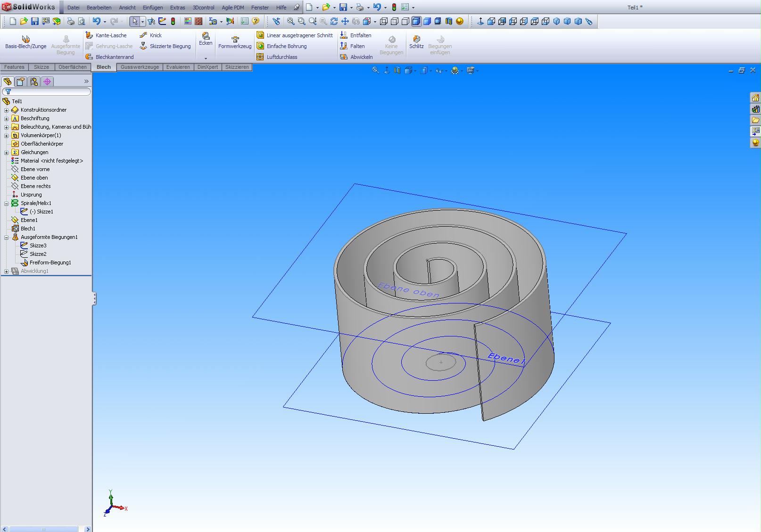Image resolution: width=761 pixels, height=532 pixels.
Task: Toggle Shadows in Shaded Mode
Action: pyautogui.click(x=438, y=21)
